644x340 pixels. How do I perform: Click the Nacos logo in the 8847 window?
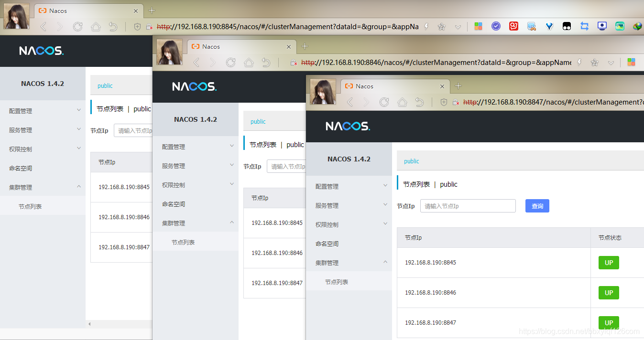tap(348, 126)
